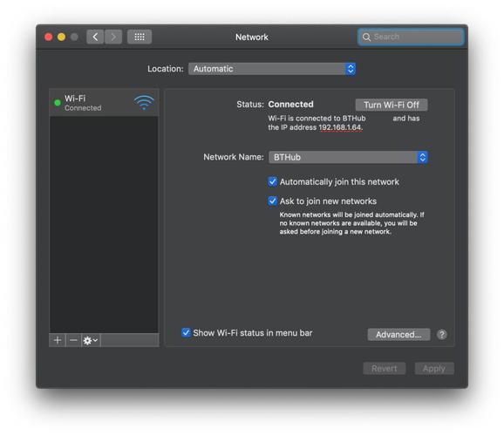This screenshot has width=504, height=436.
Task: Click the Wi-Fi signal icon in the sidebar
Action: [144, 103]
